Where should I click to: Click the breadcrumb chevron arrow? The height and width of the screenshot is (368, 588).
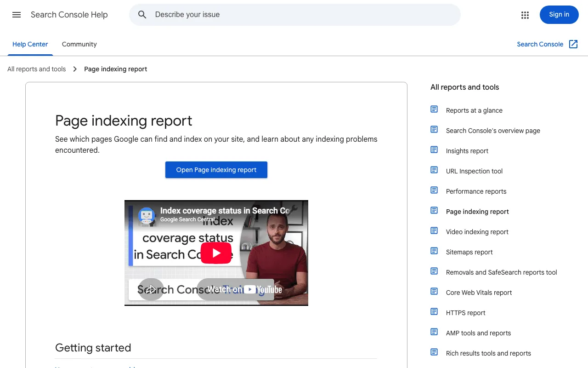(x=75, y=69)
